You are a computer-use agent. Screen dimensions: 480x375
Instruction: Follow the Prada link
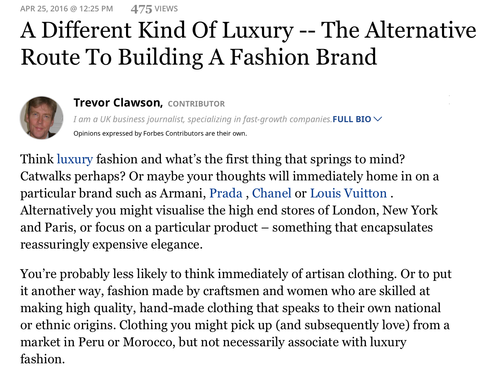coord(226,193)
